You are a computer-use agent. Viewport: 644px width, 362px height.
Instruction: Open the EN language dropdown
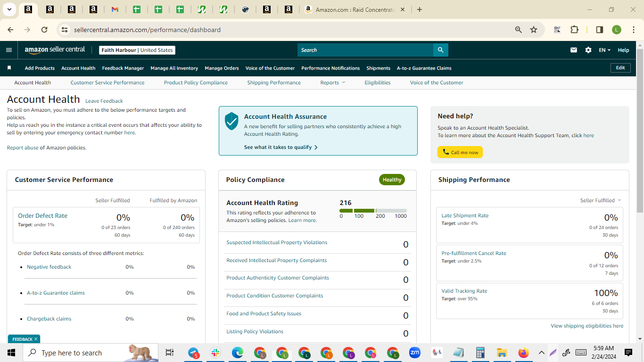604,50
